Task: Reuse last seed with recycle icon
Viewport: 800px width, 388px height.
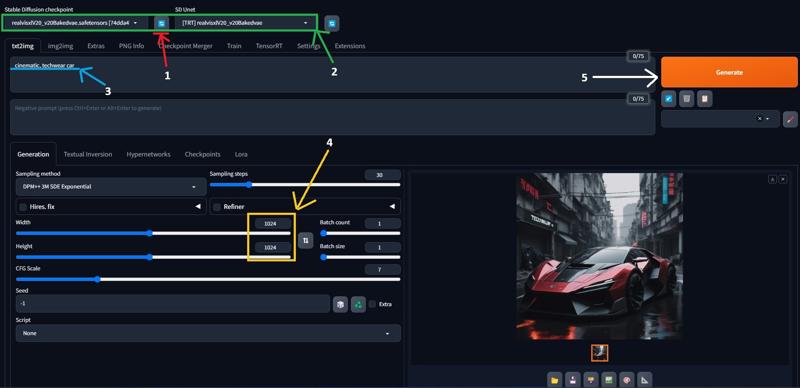Action: pos(358,304)
